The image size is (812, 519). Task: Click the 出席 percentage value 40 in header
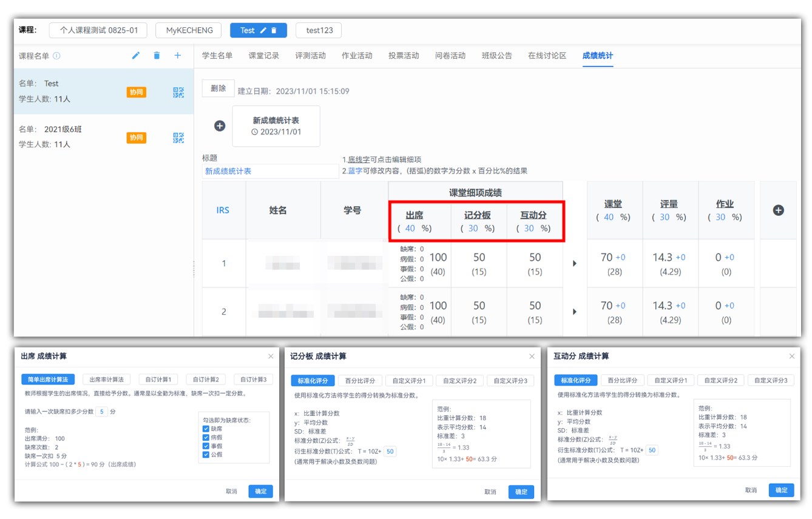tap(410, 229)
